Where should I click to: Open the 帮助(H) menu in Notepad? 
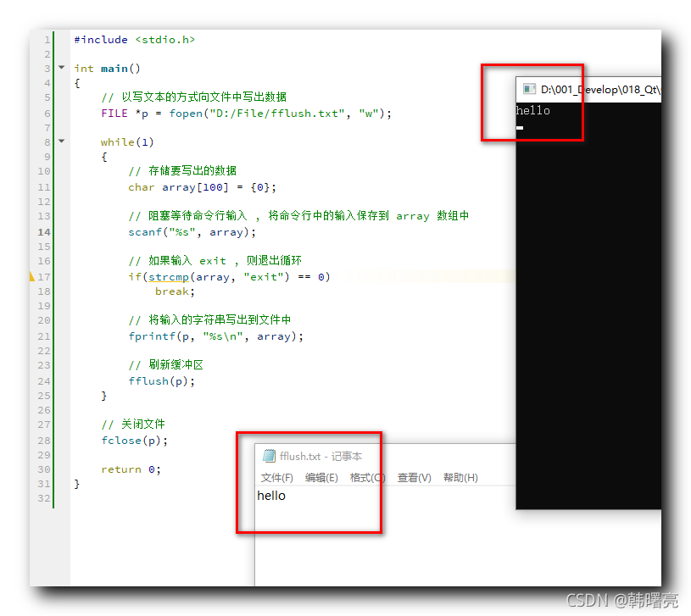(x=460, y=478)
